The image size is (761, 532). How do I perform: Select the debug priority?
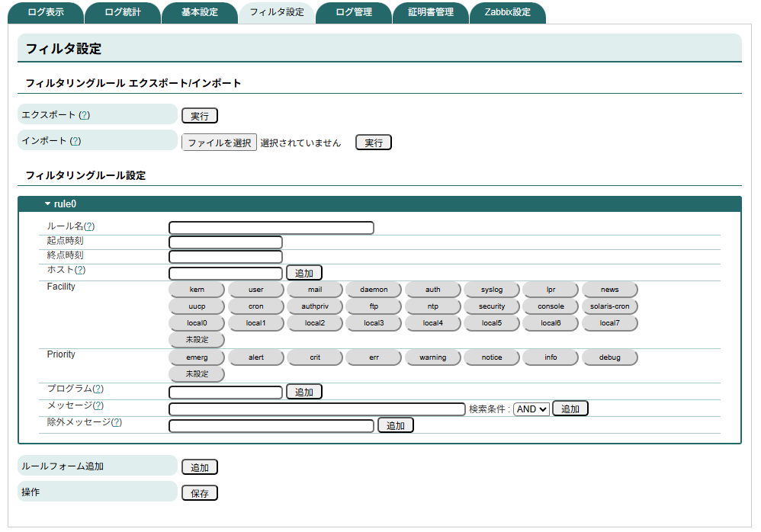click(609, 357)
